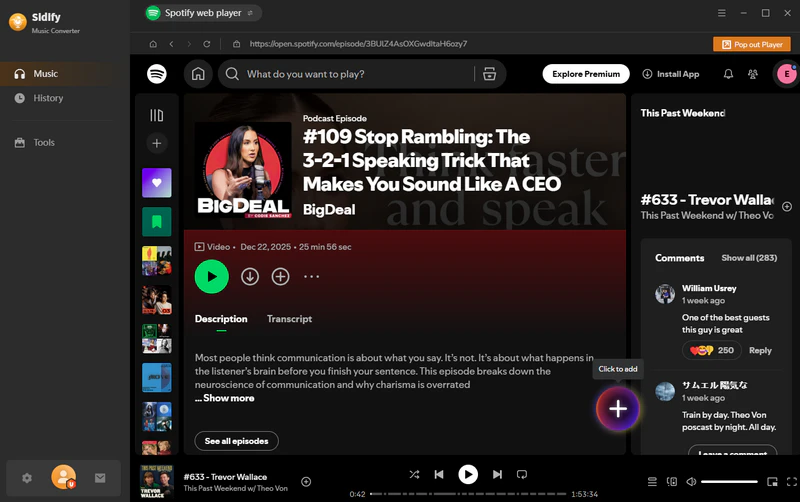Adjust the volume slider

(x=729, y=482)
